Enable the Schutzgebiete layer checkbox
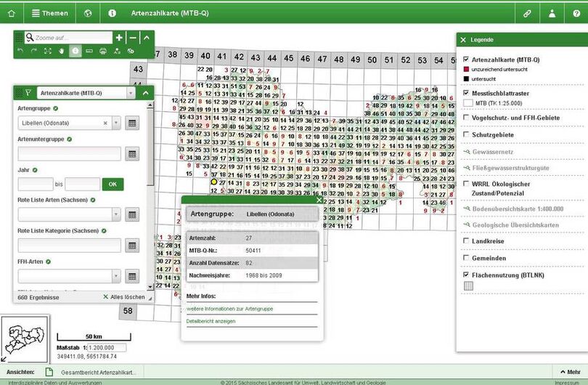Screen dimensions: 588x385 [466, 134]
